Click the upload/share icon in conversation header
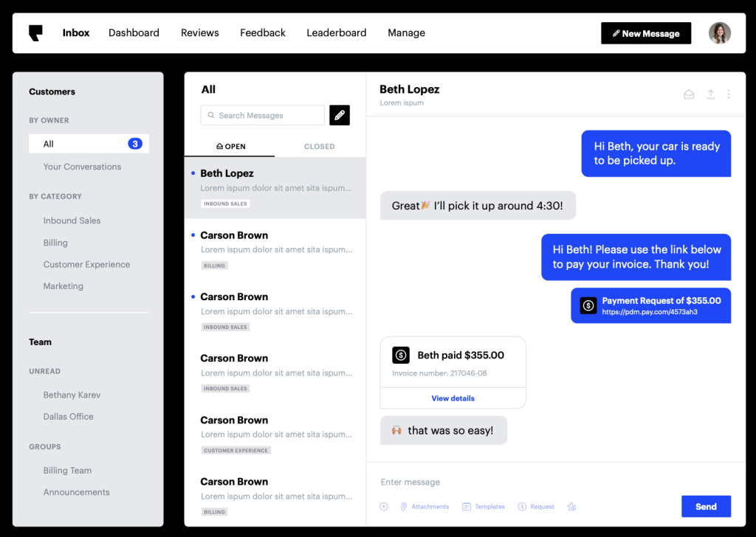Screen dimensions: 756x537 (711, 94)
